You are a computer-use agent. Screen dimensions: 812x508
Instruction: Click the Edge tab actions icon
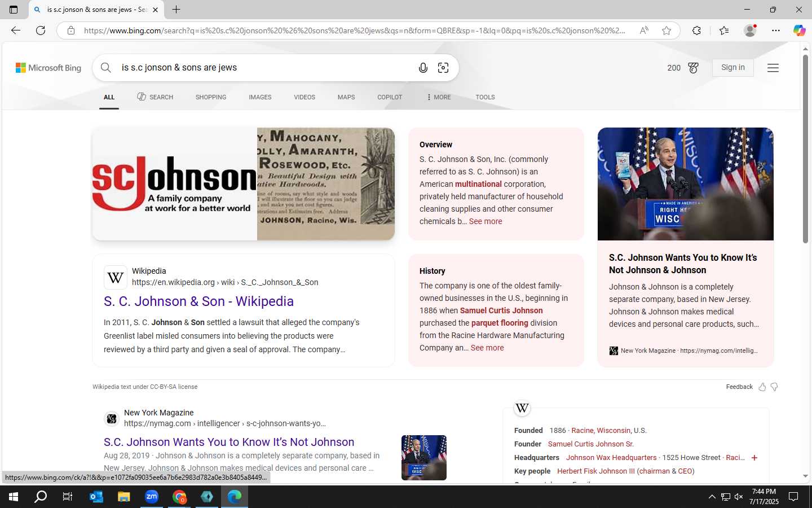point(14,10)
